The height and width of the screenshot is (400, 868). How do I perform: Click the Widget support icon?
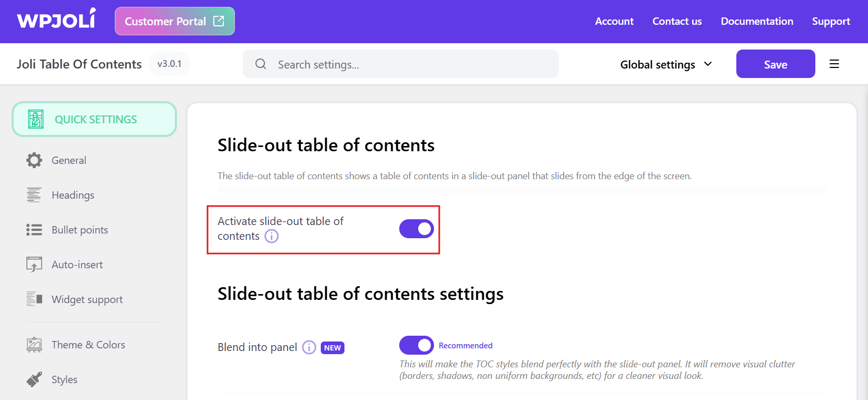click(34, 299)
